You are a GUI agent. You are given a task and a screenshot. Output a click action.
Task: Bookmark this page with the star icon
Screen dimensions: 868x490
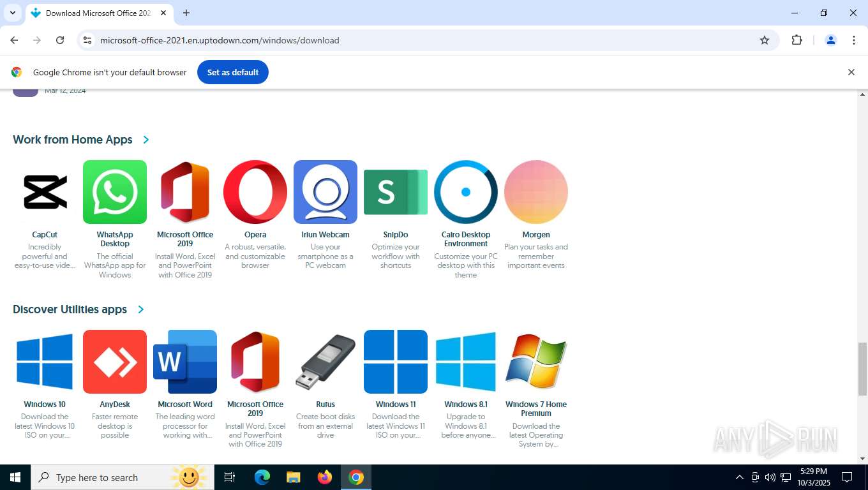coord(765,40)
